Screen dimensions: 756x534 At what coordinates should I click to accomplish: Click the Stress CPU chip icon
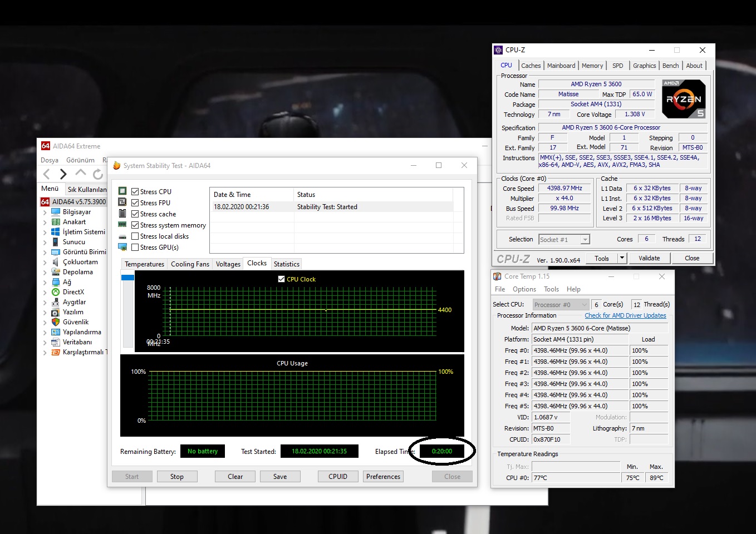point(122,191)
